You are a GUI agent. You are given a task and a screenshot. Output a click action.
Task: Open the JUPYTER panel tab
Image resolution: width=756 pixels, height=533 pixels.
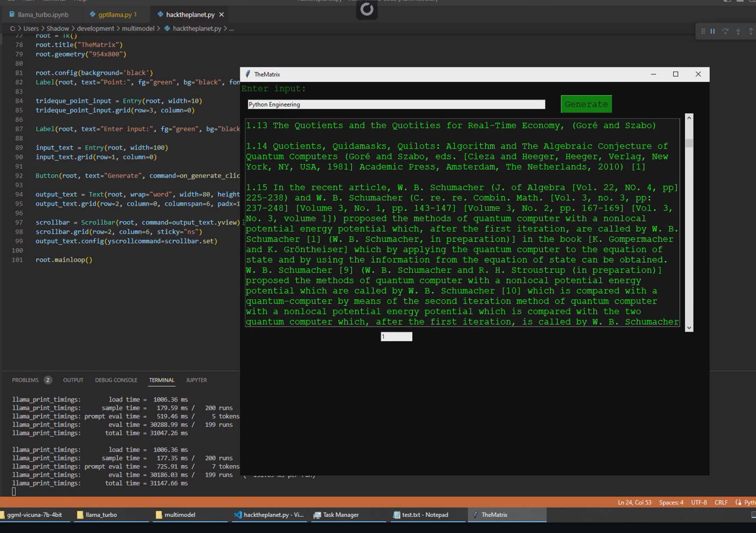coord(196,380)
